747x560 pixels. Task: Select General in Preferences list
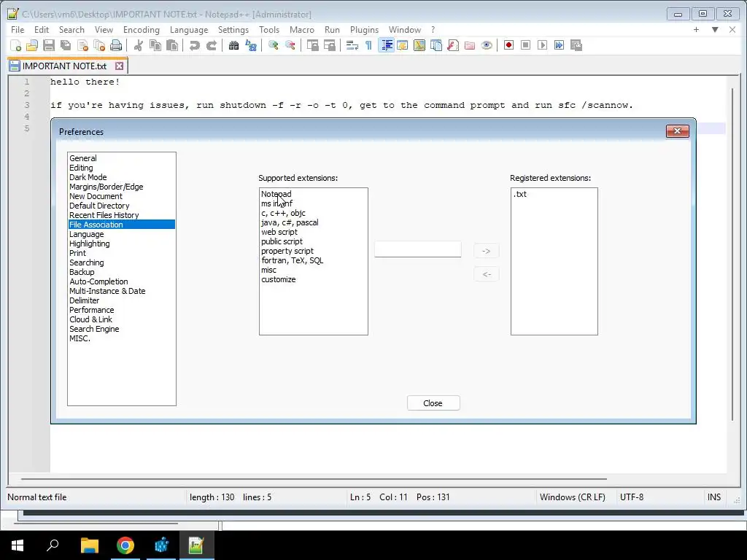[x=83, y=158]
